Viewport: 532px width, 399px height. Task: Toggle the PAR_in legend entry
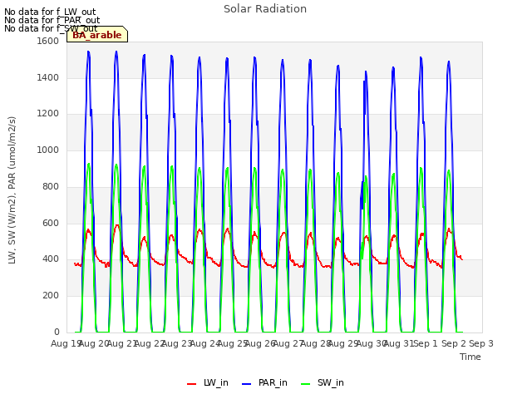[x=264, y=383]
